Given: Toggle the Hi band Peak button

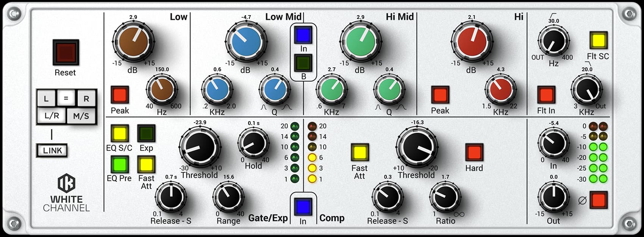Looking at the screenshot, I should (440, 95).
